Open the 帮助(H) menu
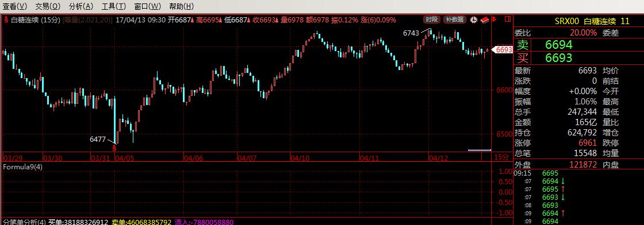The height and width of the screenshot is (225, 644). (x=182, y=6)
